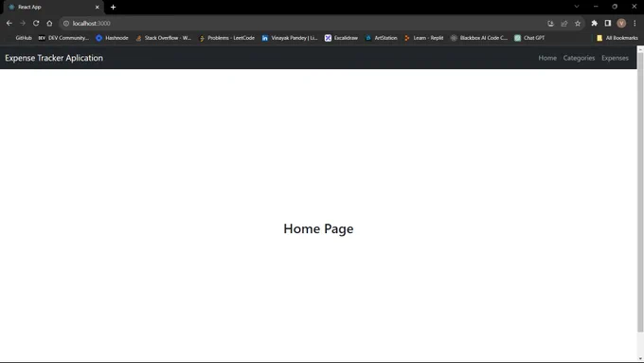Open Blackbox AI Code bookmark
The image size is (644, 363).
point(479,38)
